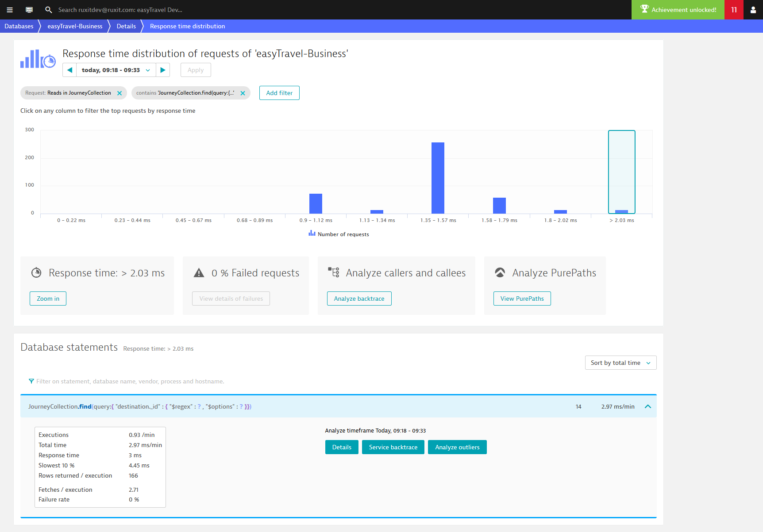Click the disabled Apply button

pyautogui.click(x=196, y=70)
